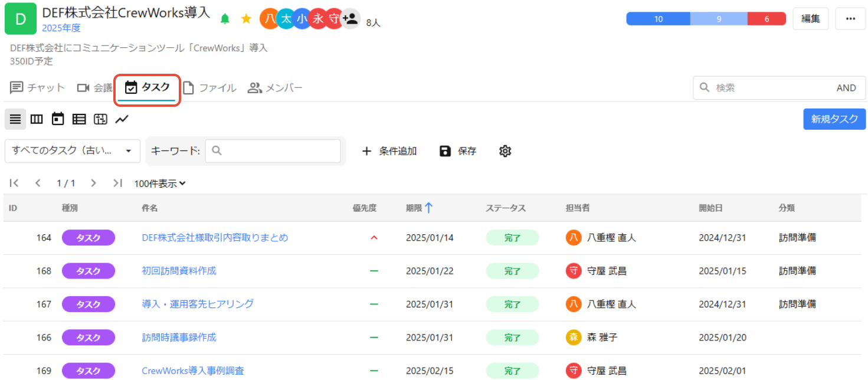Screen dimensions: 868x380
Task: Sort by the ステータス column header
Action: (506, 208)
